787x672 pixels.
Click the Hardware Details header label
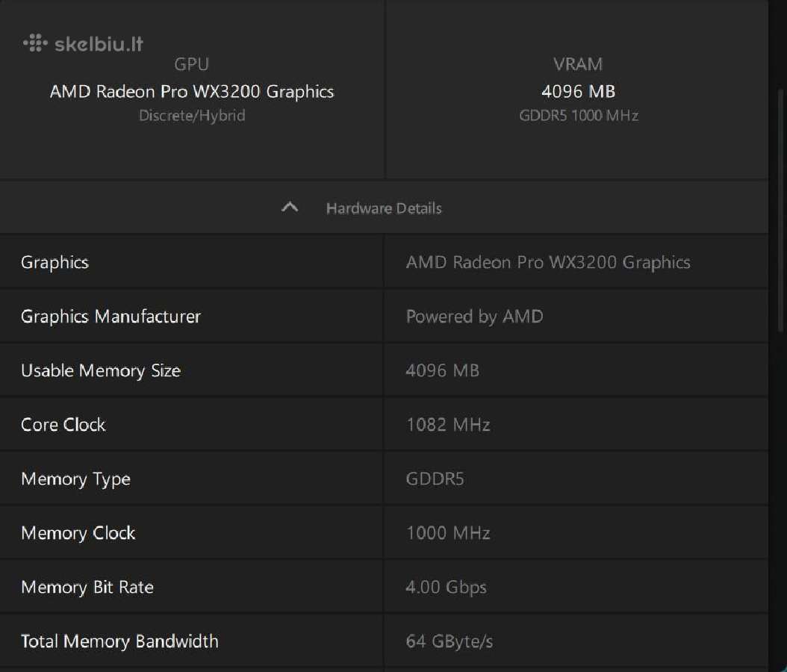(x=384, y=208)
